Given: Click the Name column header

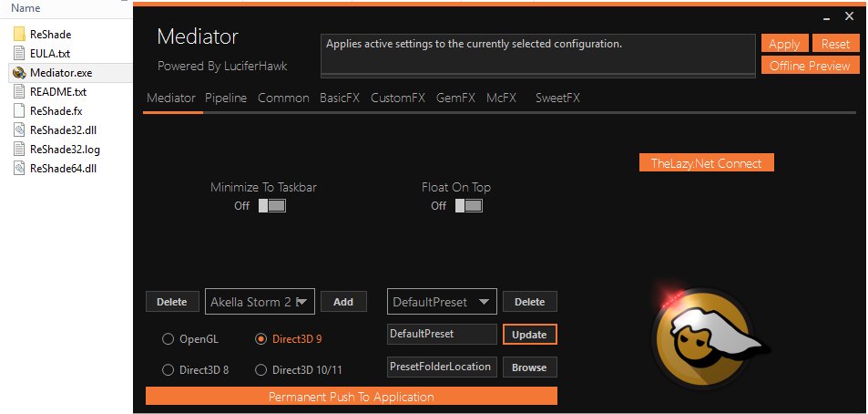Looking at the screenshot, I should click(26, 8).
